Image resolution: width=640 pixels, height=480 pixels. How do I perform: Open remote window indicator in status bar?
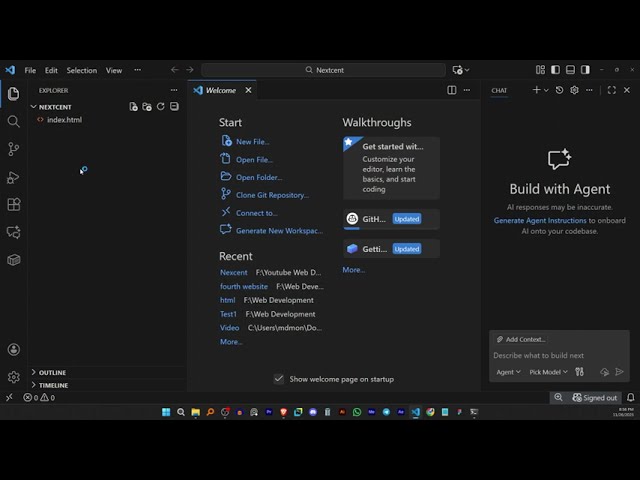[9, 398]
